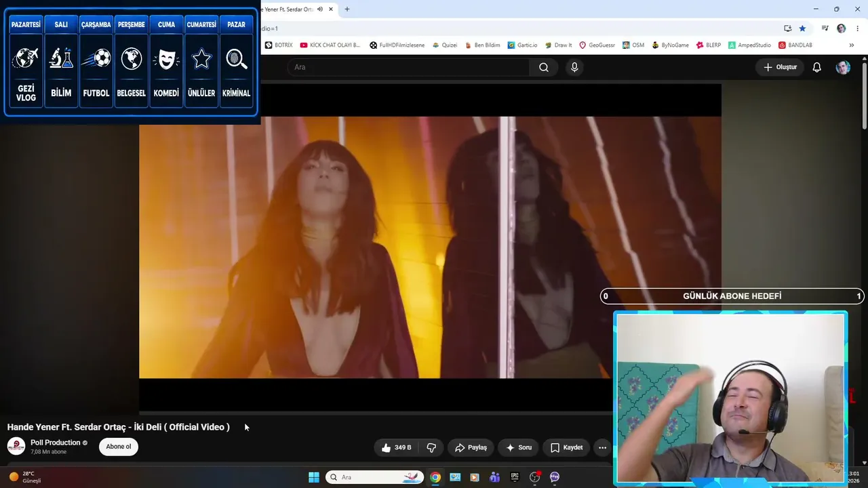
Task: Open the FullHDFilmizlesene bookmark
Action: click(x=397, y=45)
